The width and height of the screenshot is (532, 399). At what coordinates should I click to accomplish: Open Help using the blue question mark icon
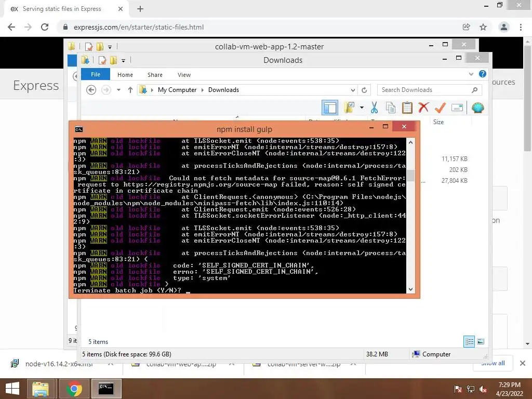point(483,74)
